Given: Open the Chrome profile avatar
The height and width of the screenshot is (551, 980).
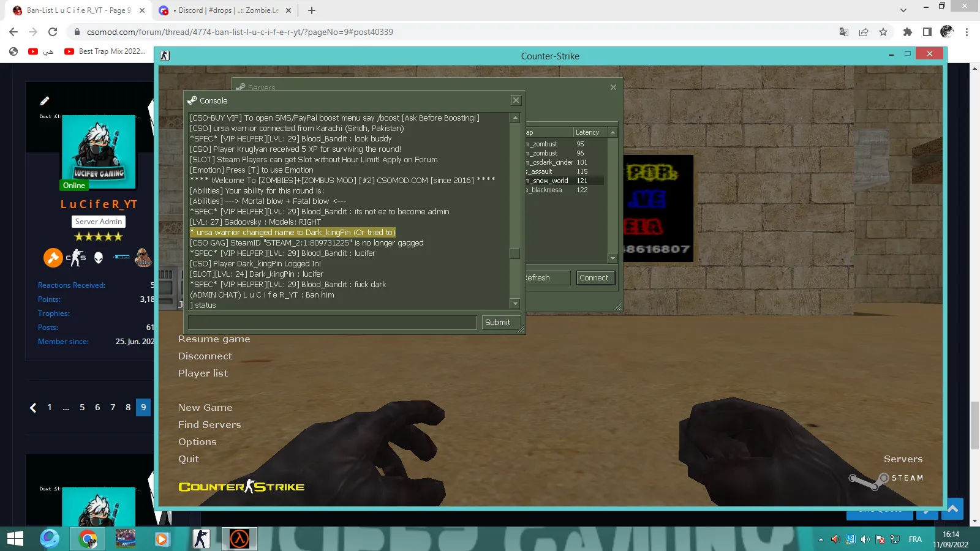Looking at the screenshot, I should [947, 32].
